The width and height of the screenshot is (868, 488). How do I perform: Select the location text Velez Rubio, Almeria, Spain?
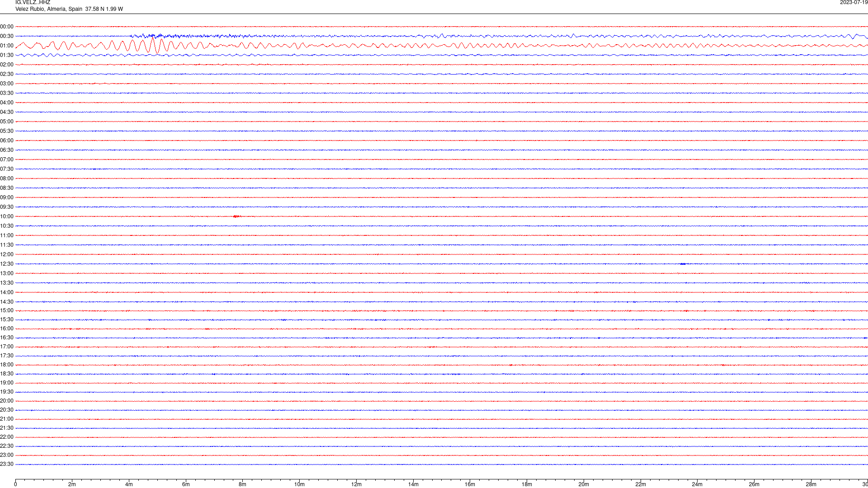coord(49,9)
